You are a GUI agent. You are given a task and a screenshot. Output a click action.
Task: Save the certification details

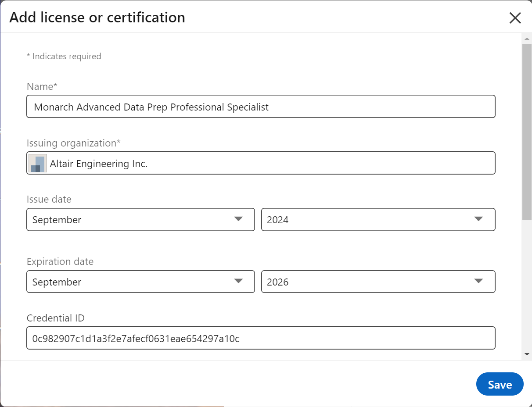click(500, 384)
